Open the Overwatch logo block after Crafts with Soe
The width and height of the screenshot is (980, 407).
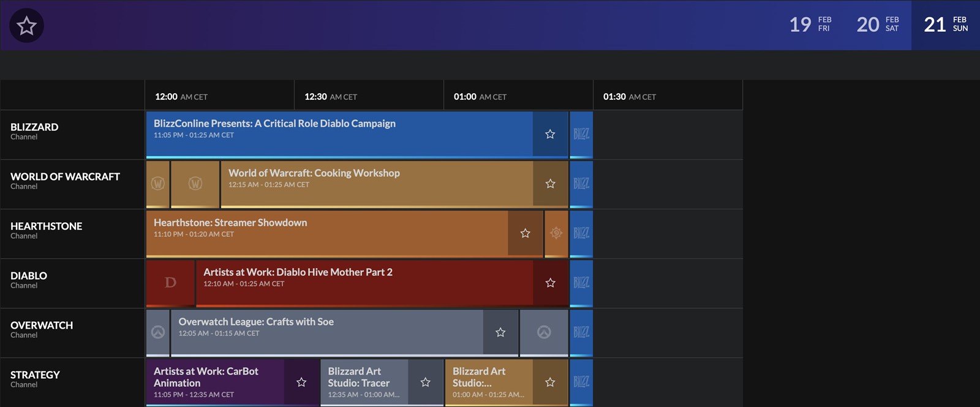point(544,332)
